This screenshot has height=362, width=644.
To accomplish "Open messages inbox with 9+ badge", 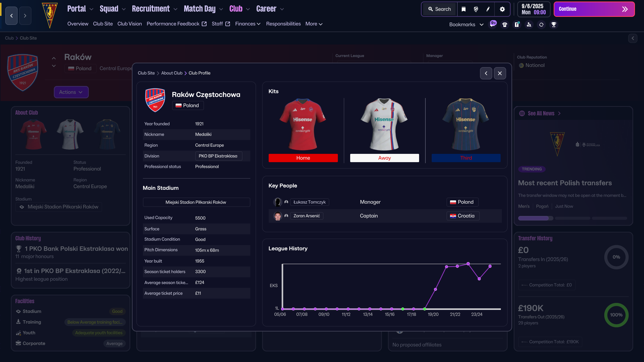I will tap(492, 24).
